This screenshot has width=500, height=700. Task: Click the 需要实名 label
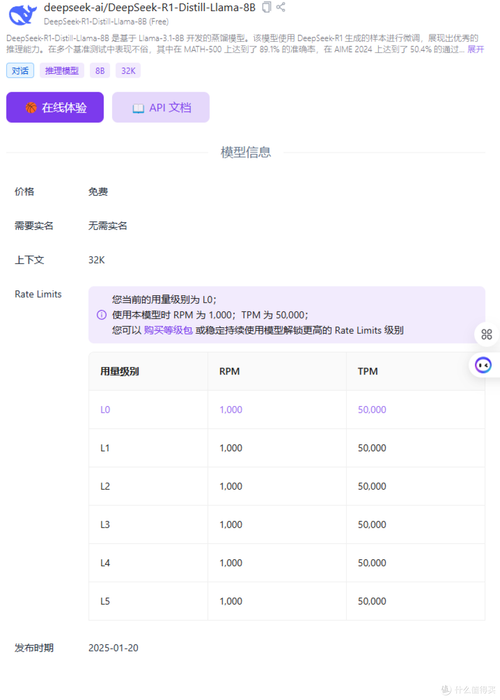point(34,225)
